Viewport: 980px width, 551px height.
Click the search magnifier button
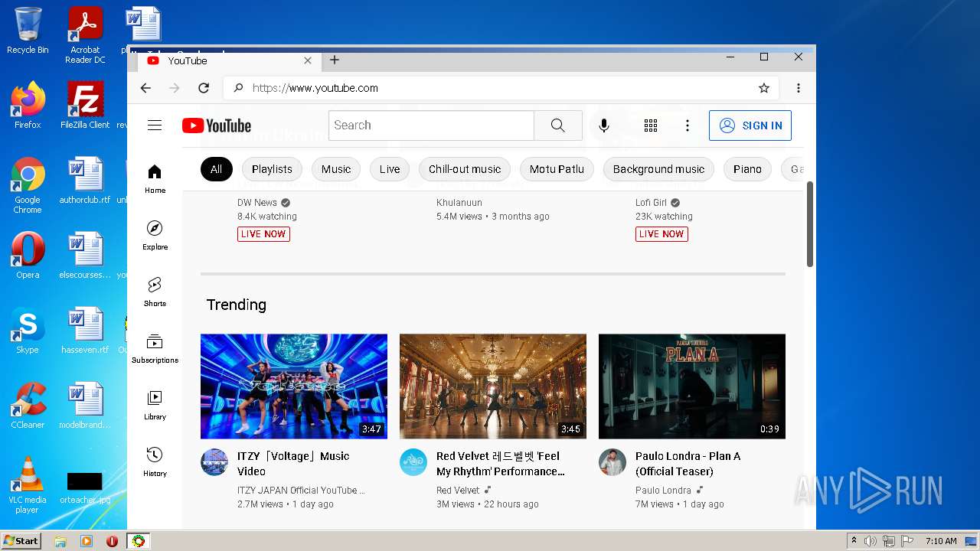tap(557, 126)
